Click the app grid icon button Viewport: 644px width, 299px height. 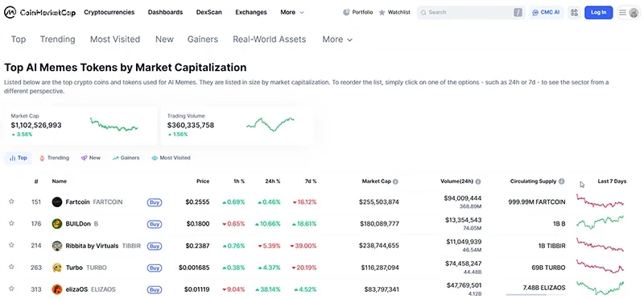[574, 12]
